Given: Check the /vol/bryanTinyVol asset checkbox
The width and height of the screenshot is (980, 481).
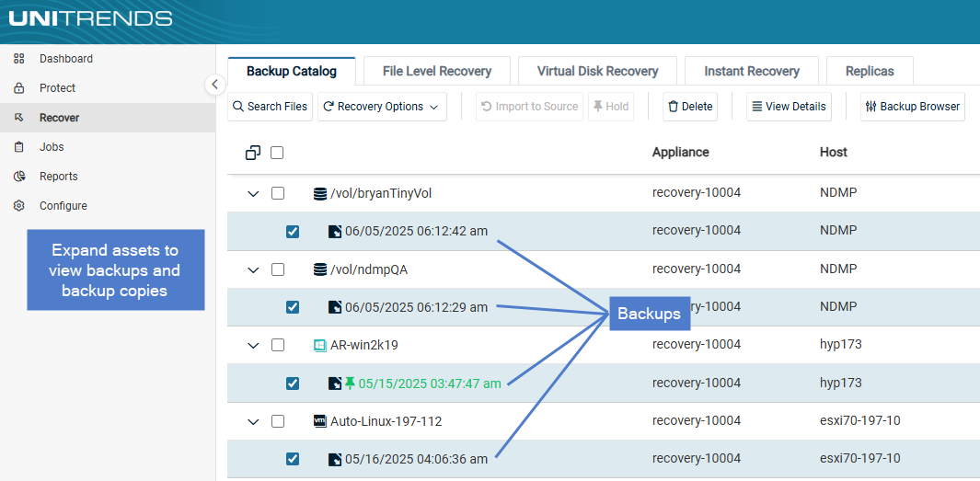Looking at the screenshot, I should click(277, 194).
